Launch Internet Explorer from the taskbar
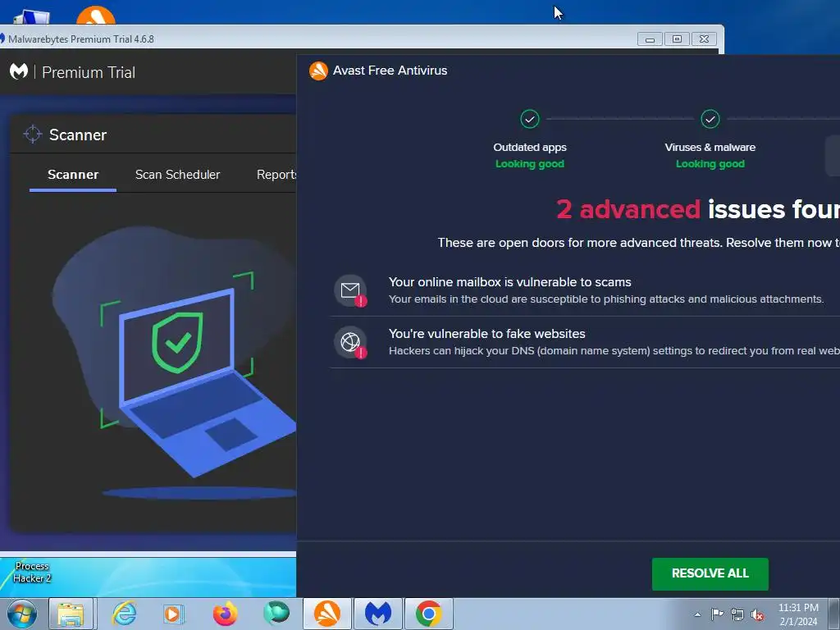The height and width of the screenshot is (630, 840). click(124, 614)
